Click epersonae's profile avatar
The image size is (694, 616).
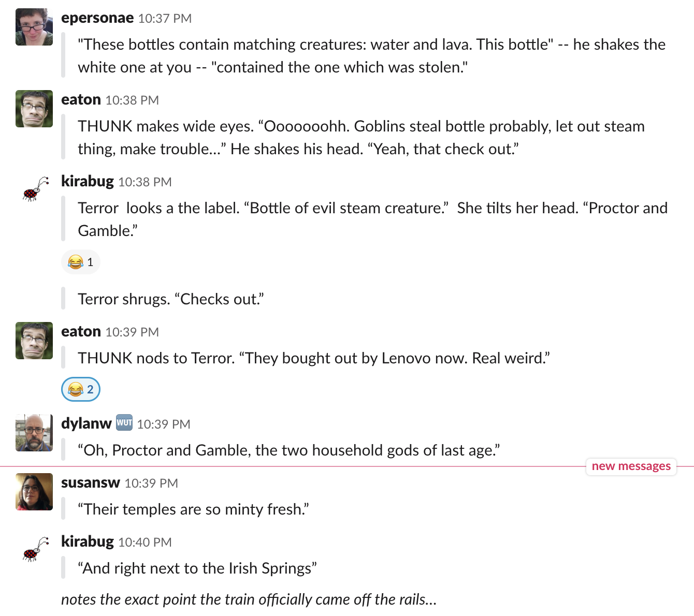pyautogui.click(x=34, y=27)
